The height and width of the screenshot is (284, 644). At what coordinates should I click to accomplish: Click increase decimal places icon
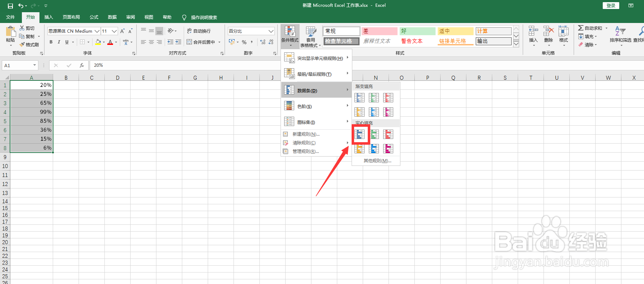pos(263,42)
